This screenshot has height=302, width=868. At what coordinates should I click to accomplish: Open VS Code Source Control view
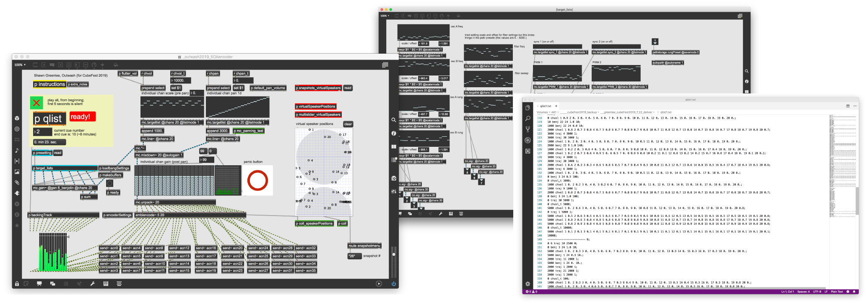(x=528, y=130)
